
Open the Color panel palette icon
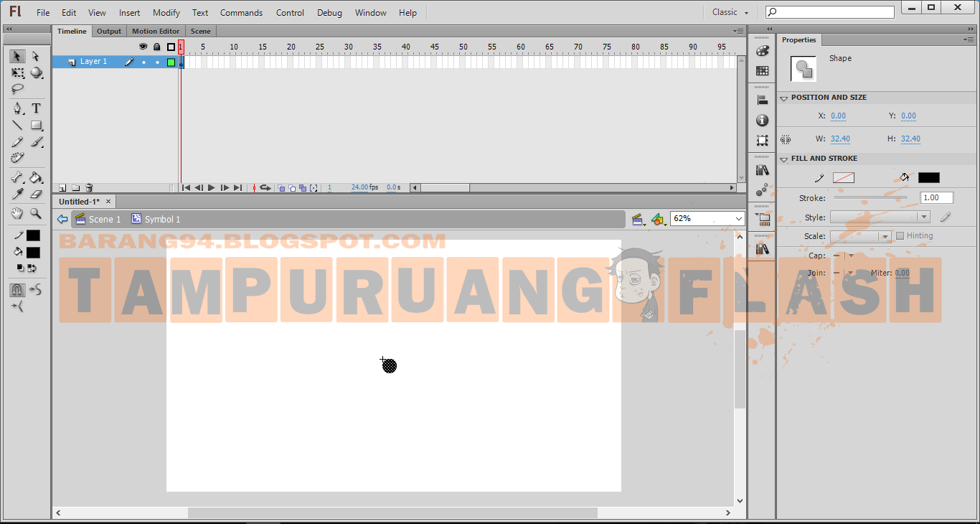(762, 51)
